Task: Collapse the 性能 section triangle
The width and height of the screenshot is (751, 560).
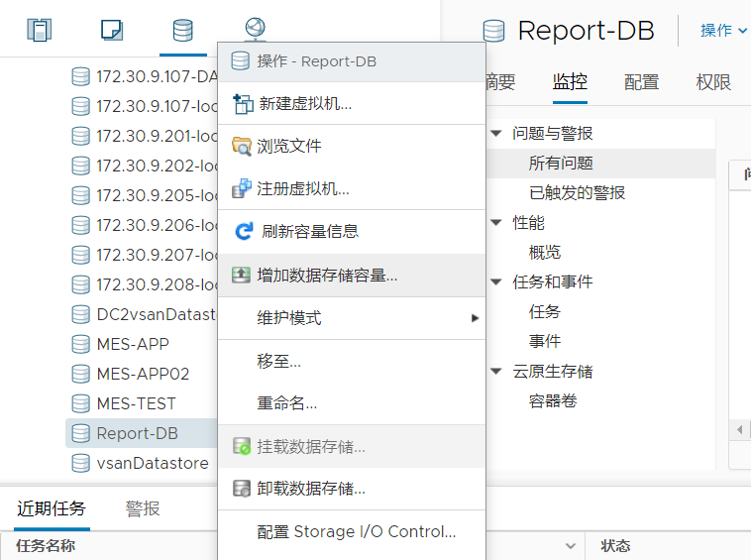Action: (496, 222)
